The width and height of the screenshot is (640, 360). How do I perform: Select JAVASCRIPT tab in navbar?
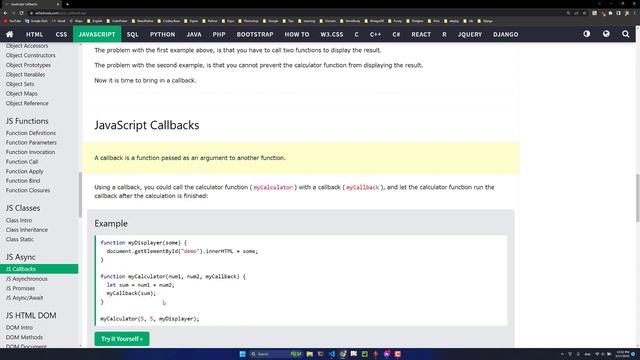(97, 34)
